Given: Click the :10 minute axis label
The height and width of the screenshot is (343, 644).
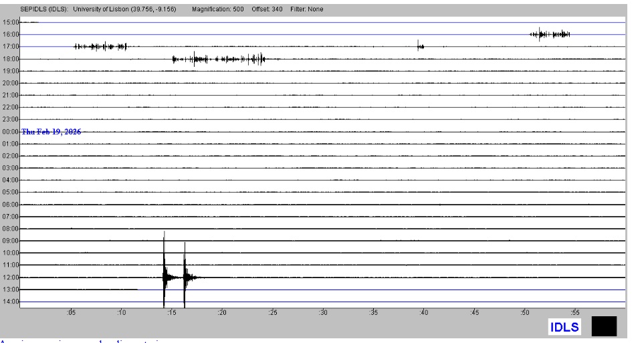Looking at the screenshot, I should [x=121, y=313].
